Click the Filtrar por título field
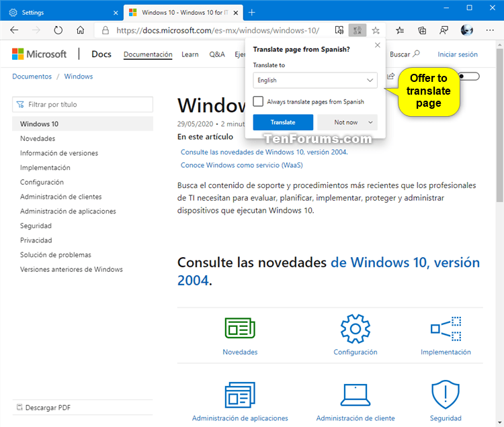Screen dimensions: 504x427 tap(83, 104)
